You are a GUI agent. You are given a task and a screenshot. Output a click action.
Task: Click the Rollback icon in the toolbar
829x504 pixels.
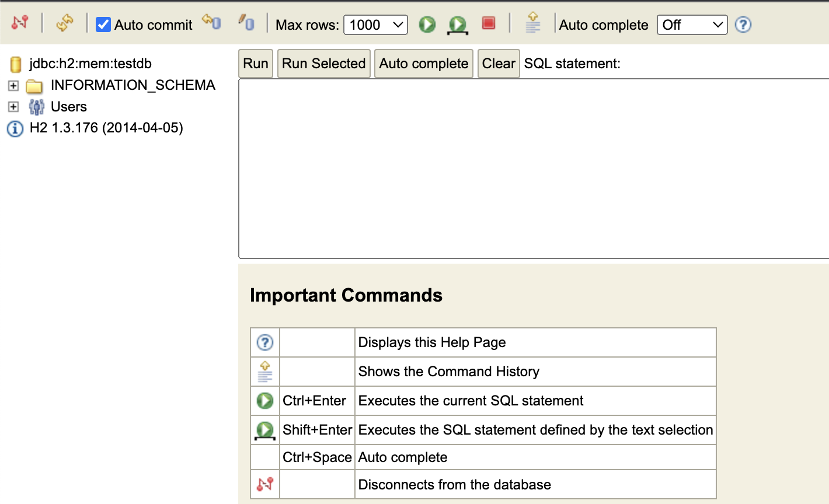tap(211, 22)
